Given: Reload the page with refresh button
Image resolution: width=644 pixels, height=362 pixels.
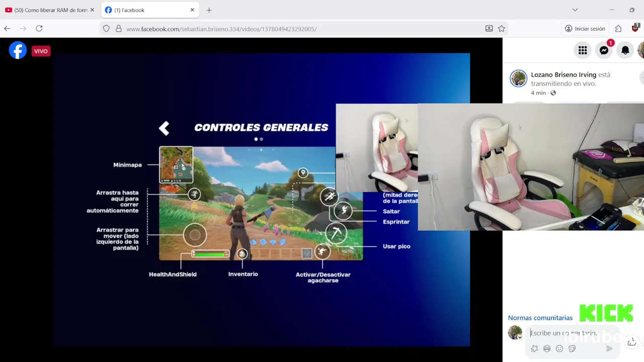Looking at the screenshot, I should click(x=39, y=29).
